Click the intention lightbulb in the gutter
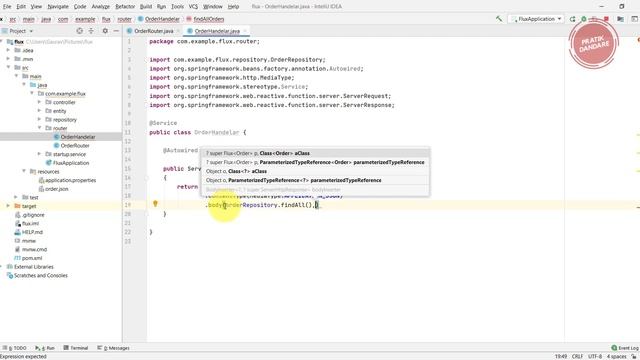 pyautogui.click(x=155, y=203)
